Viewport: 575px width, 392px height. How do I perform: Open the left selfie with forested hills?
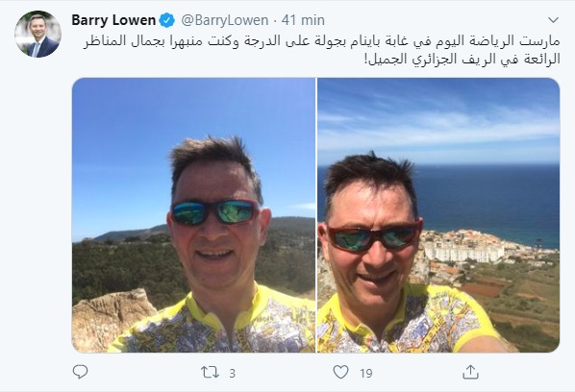click(193, 215)
